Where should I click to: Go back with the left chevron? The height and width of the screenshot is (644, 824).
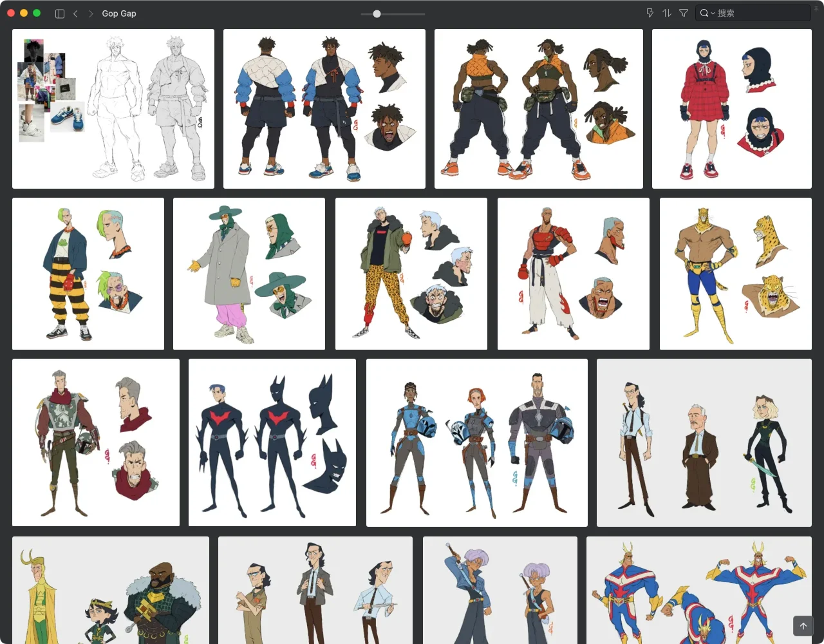(75, 14)
